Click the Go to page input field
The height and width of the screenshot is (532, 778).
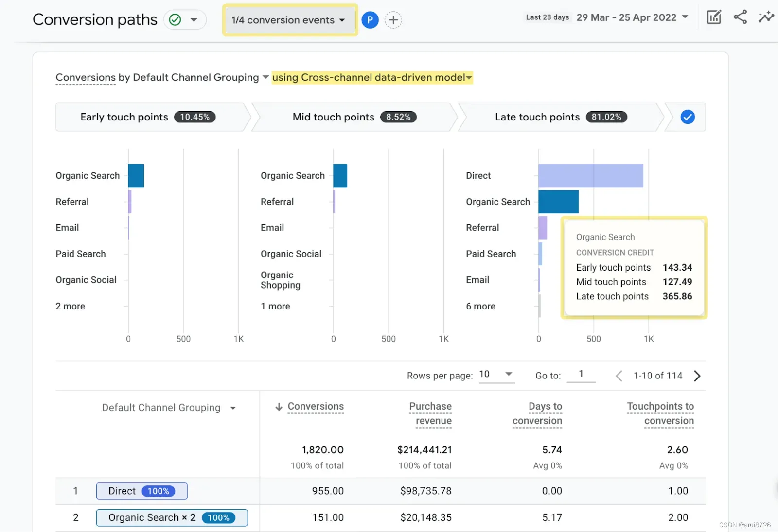581,375
